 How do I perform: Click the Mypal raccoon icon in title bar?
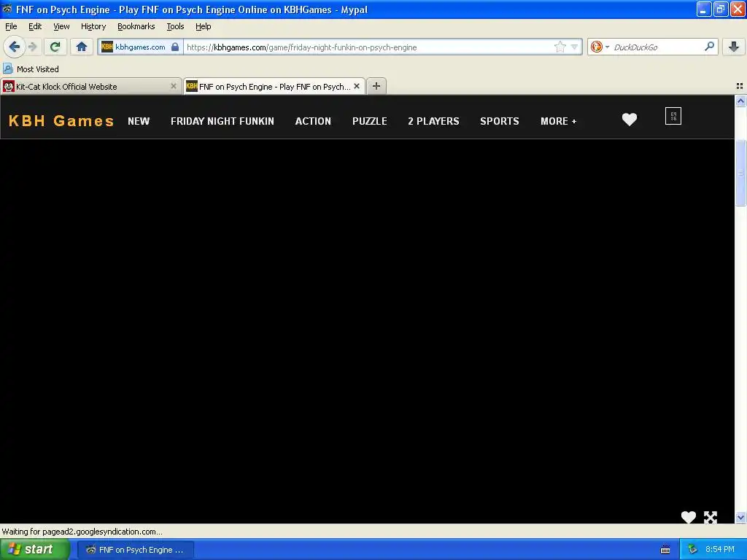point(7,9)
